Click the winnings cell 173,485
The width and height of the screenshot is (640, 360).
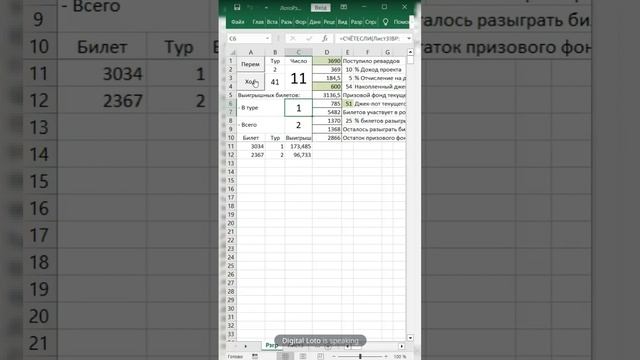[298, 146]
